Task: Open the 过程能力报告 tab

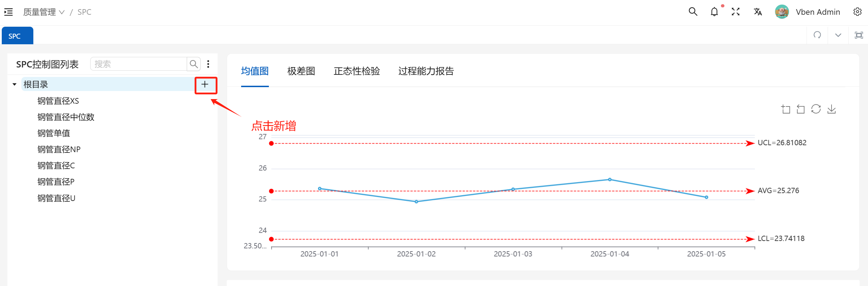Action: 426,71
